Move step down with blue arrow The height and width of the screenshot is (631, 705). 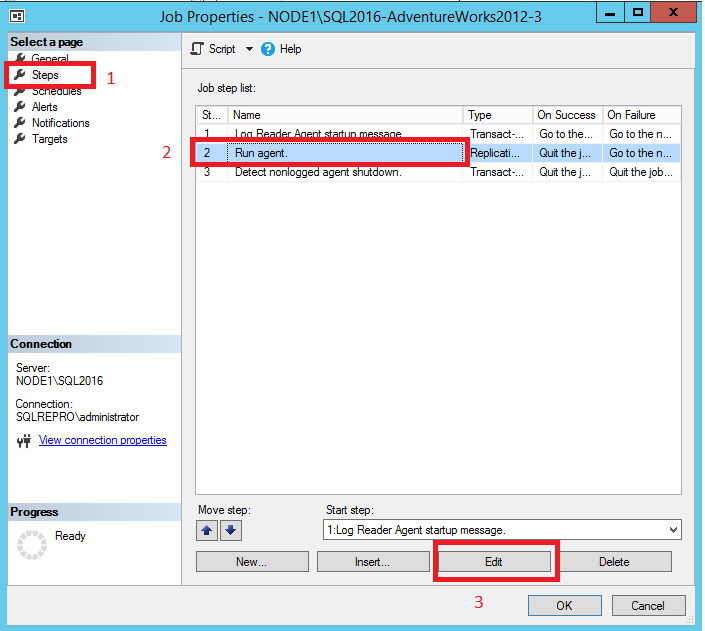point(231,530)
